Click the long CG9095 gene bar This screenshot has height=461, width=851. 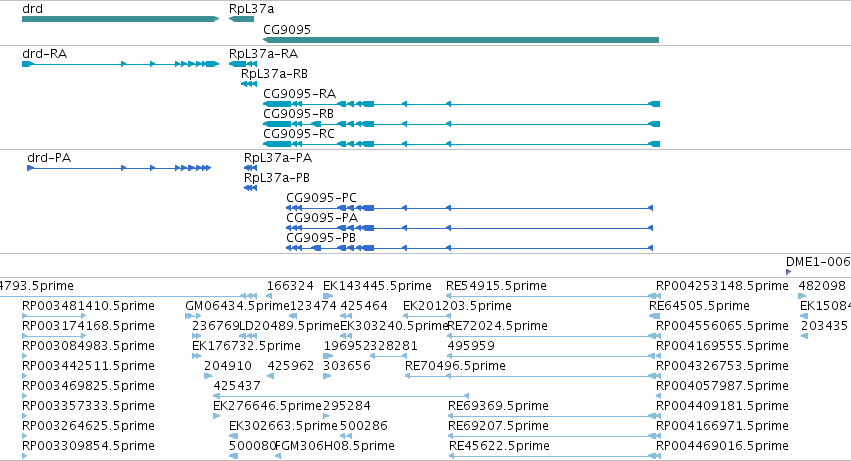tap(461, 40)
